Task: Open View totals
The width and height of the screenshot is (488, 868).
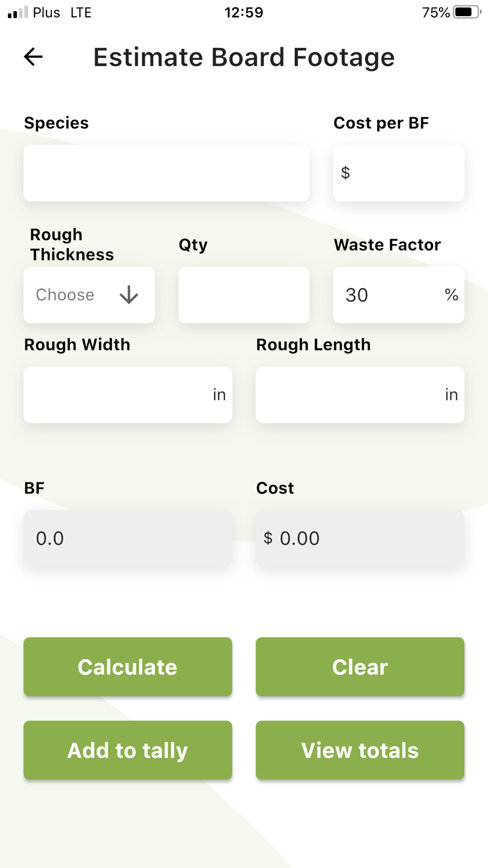Action: point(360,750)
